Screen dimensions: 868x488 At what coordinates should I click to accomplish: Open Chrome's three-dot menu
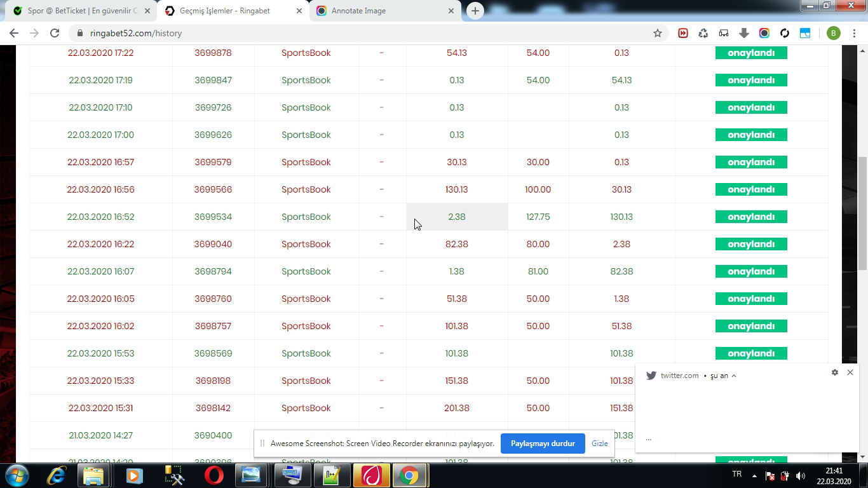coord(854,33)
